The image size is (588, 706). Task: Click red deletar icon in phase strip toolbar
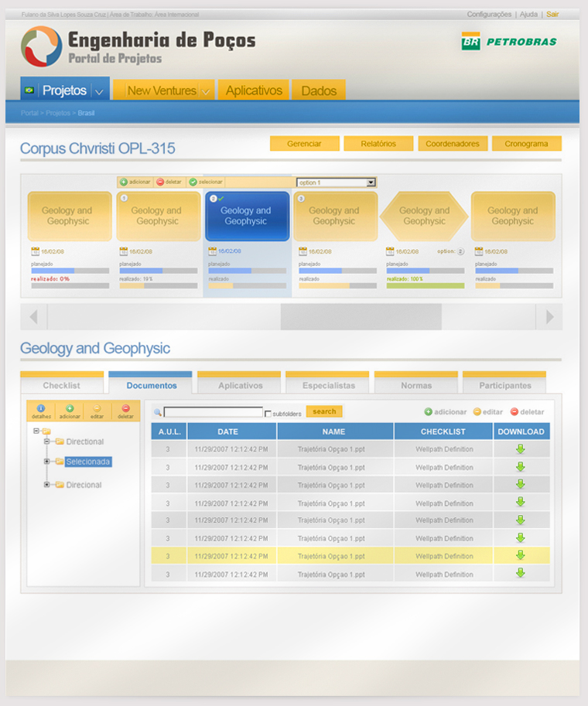tap(160, 182)
